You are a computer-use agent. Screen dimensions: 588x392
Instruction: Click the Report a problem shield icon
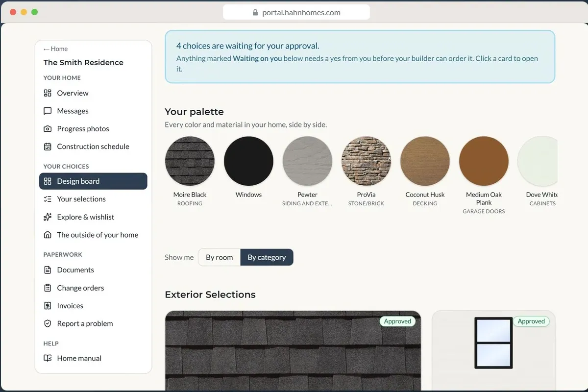click(x=48, y=324)
